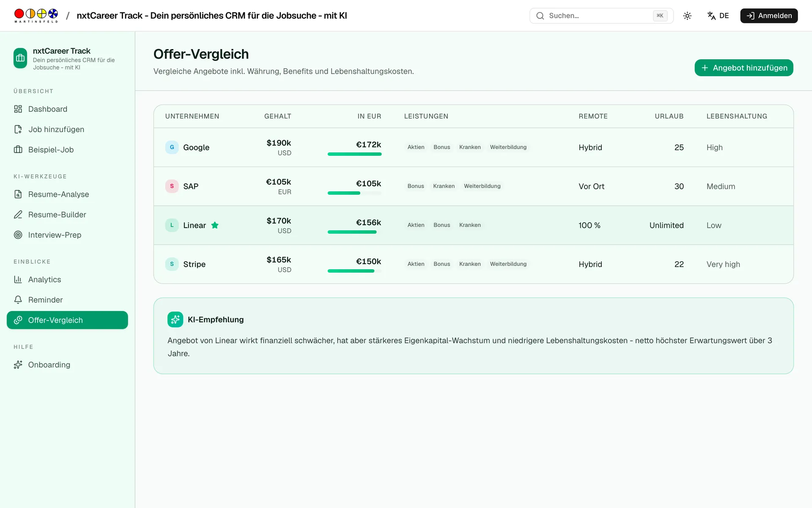
Task: Click the Interview-Prep target icon
Action: pos(18,235)
